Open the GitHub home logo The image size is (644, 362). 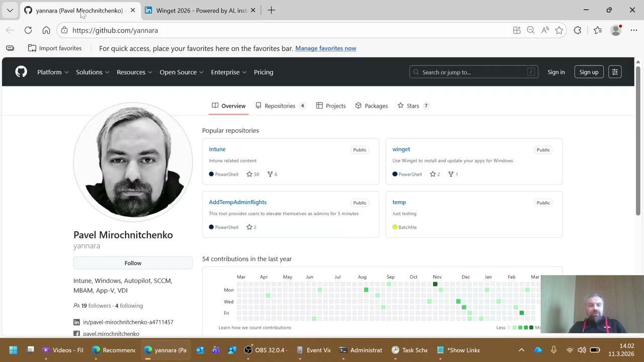click(21, 72)
